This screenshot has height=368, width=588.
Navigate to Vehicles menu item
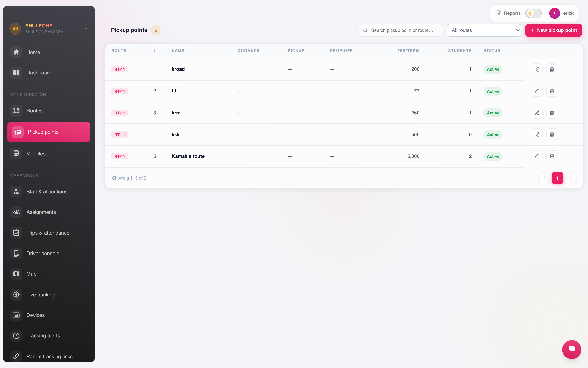49,154
